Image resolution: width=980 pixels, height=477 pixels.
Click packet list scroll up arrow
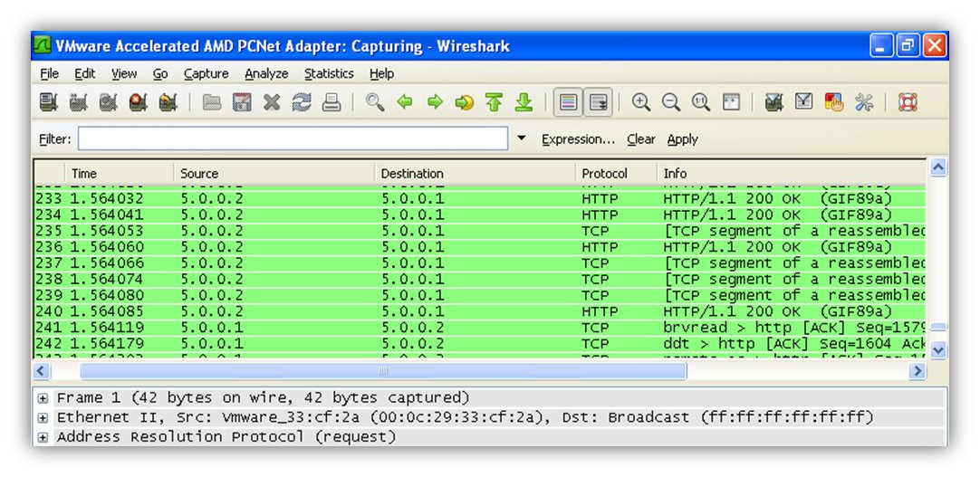938,167
